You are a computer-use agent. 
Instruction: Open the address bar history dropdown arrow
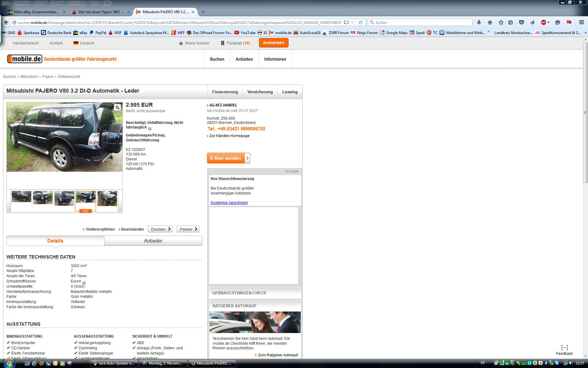coord(352,22)
